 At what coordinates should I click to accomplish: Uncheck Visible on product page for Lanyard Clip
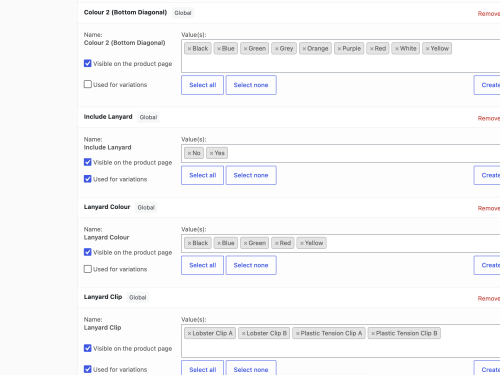click(88, 348)
